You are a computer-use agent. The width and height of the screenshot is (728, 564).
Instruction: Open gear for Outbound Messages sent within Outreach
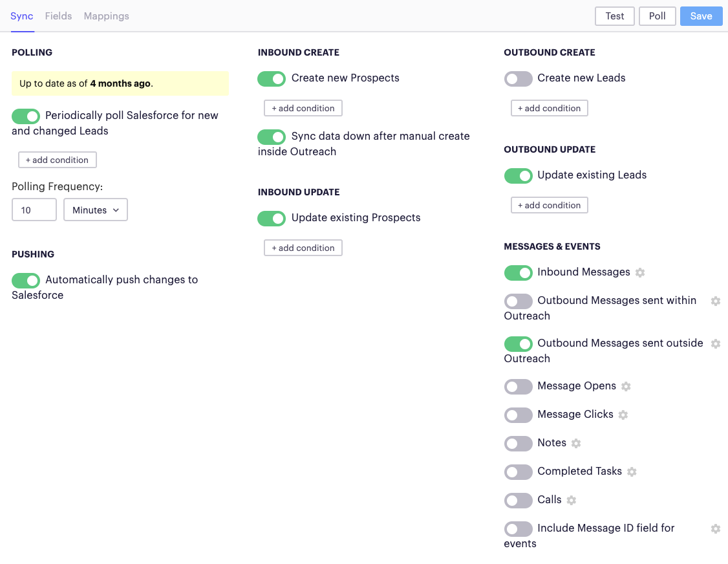(716, 300)
